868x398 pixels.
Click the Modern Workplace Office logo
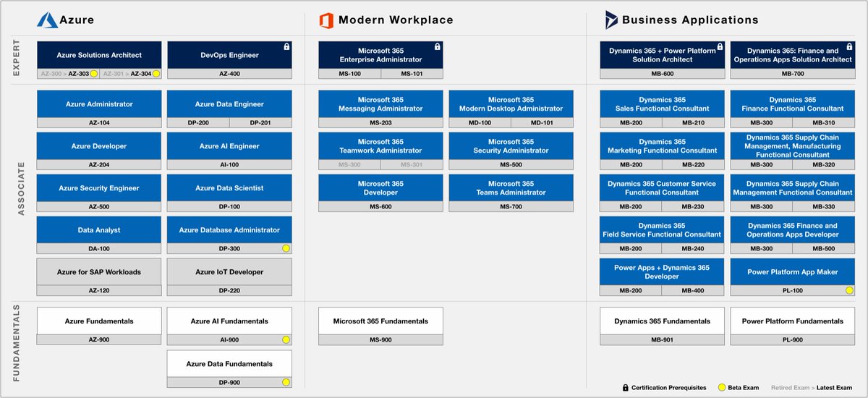pyautogui.click(x=326, y=20)
